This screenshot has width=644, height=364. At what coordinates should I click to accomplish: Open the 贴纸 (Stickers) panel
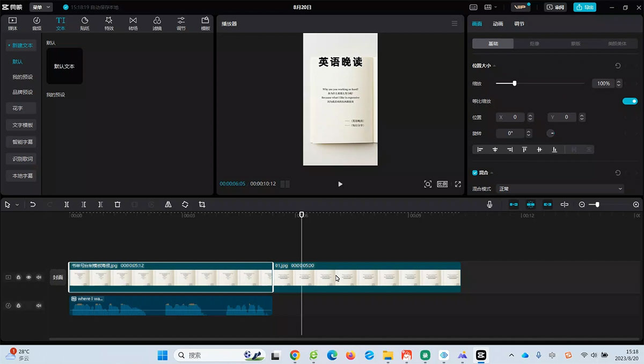click(x=85, y=24)
